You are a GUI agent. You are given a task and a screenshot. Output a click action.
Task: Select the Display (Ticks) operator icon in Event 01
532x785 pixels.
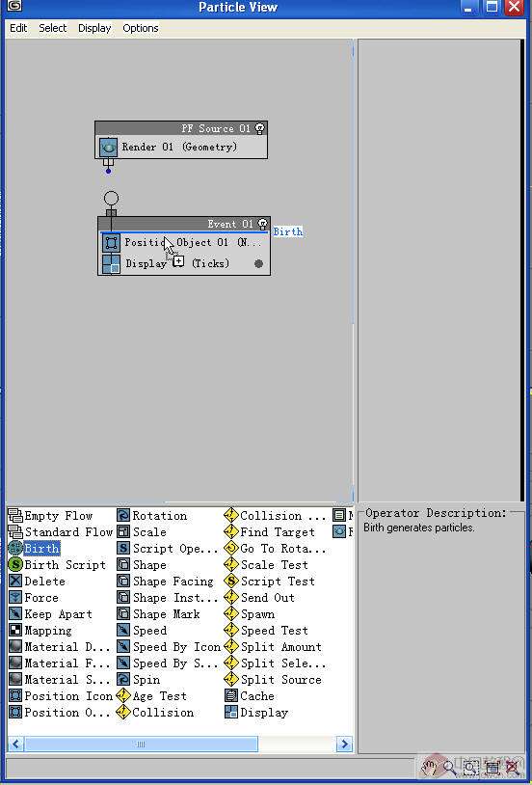(111, 264)
